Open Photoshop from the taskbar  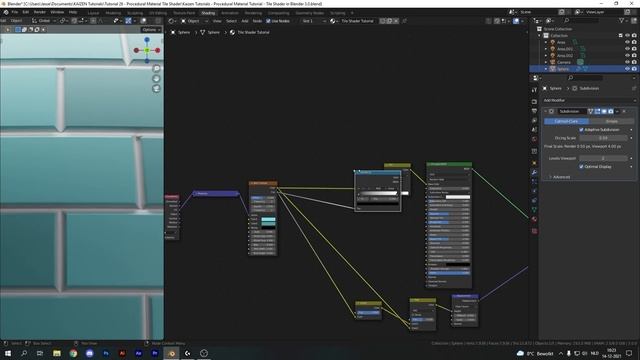(x=106, y=353)
